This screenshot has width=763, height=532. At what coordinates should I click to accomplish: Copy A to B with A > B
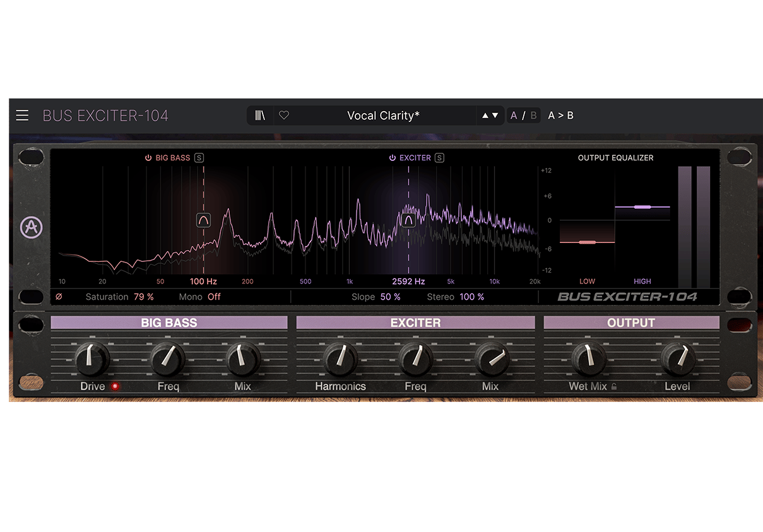coord(560,115)
